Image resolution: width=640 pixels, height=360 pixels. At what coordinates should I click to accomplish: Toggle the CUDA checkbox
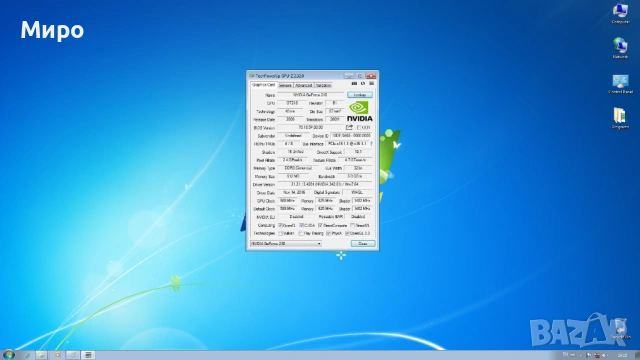302,225
